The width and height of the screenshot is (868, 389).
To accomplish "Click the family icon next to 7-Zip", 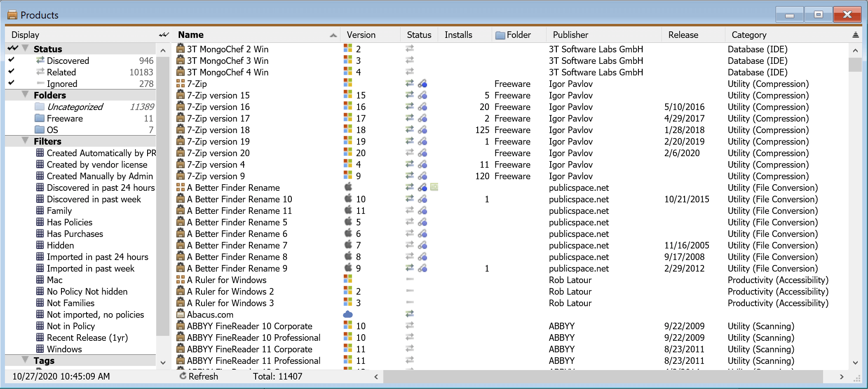I will (180, 84).
